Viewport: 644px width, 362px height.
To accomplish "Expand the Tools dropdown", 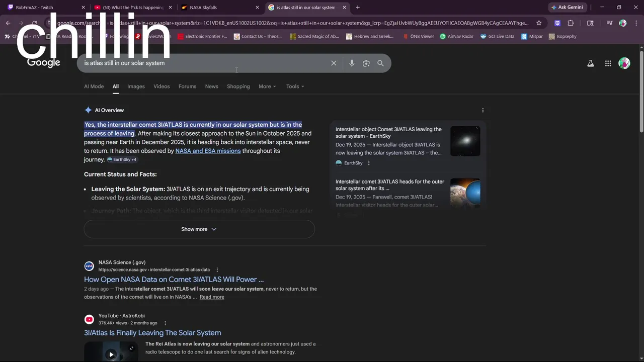I will tap(295, 86).
